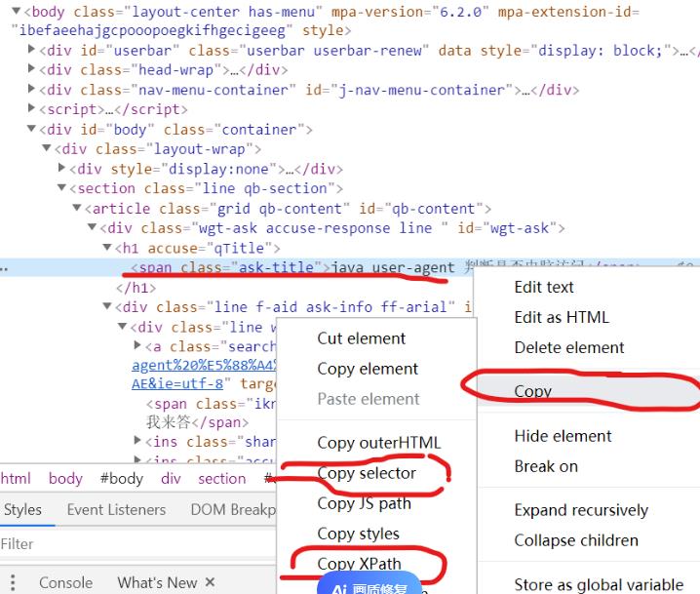
Task: Focus the styles Filter input field
Action: (x=137, y=544)
